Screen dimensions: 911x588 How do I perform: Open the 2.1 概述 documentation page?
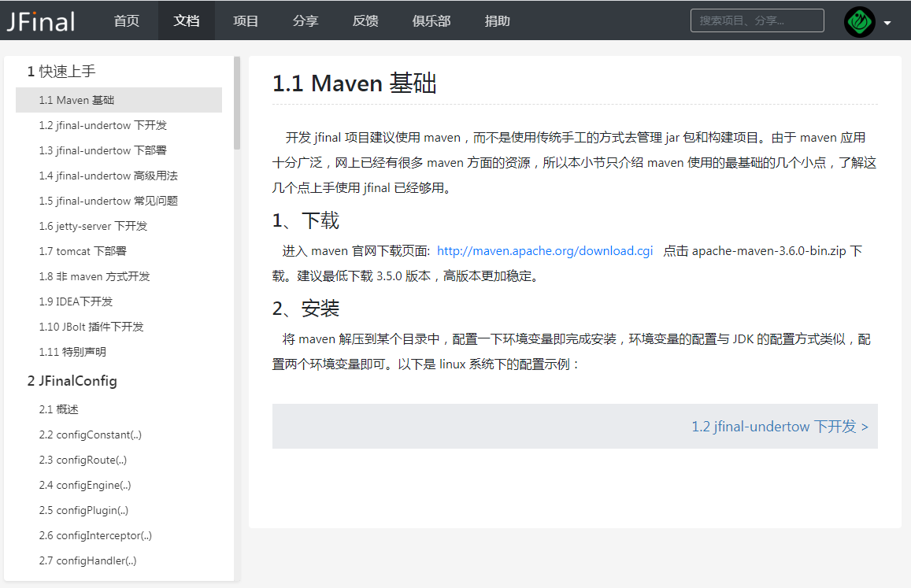point(58,409)
